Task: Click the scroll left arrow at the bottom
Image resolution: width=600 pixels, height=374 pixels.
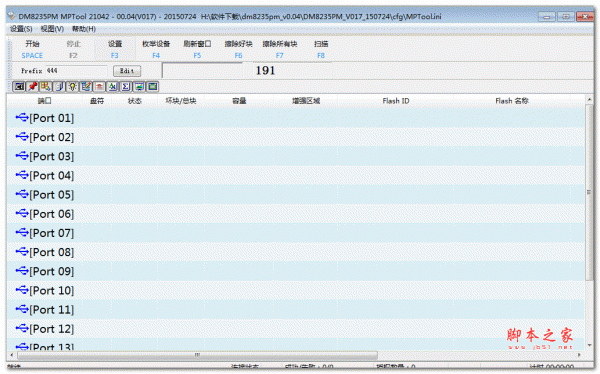Action: click(11, 355)
